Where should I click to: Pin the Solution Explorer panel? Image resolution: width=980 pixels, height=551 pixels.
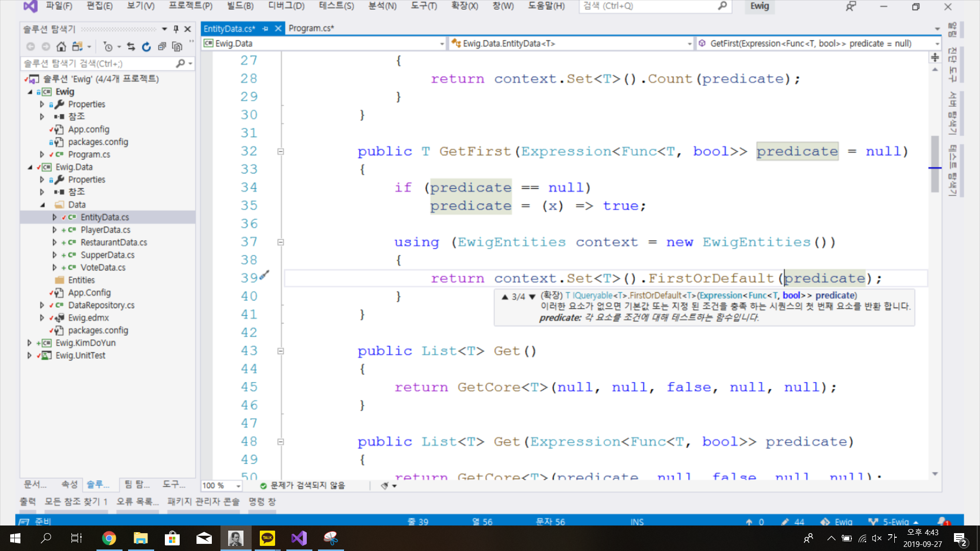(x=176, y=29)
